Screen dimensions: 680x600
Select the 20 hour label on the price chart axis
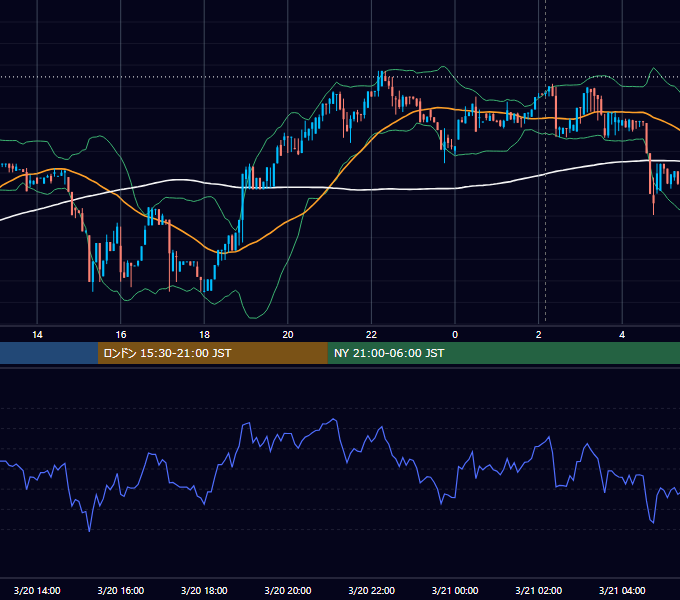pyautogui.click(x=288, y=335)
